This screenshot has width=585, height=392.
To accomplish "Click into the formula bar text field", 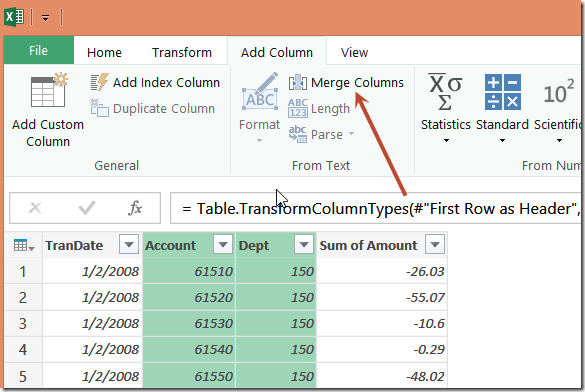I will (375, 208).
